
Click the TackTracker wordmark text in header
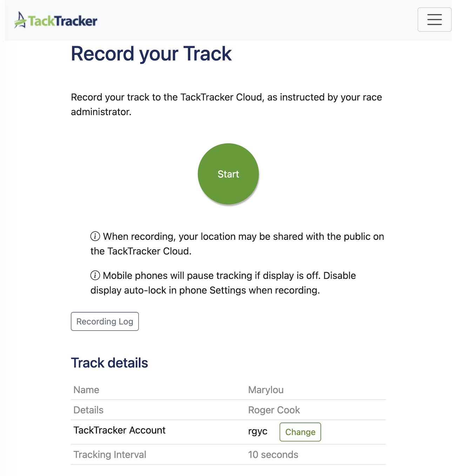click(62, 21)
